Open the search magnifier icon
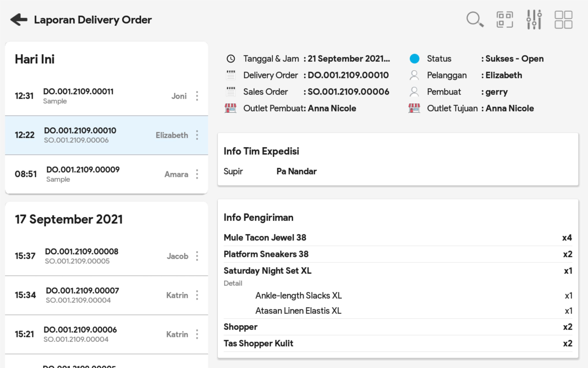This screenshot has height=368, width=588. (475, 19)
